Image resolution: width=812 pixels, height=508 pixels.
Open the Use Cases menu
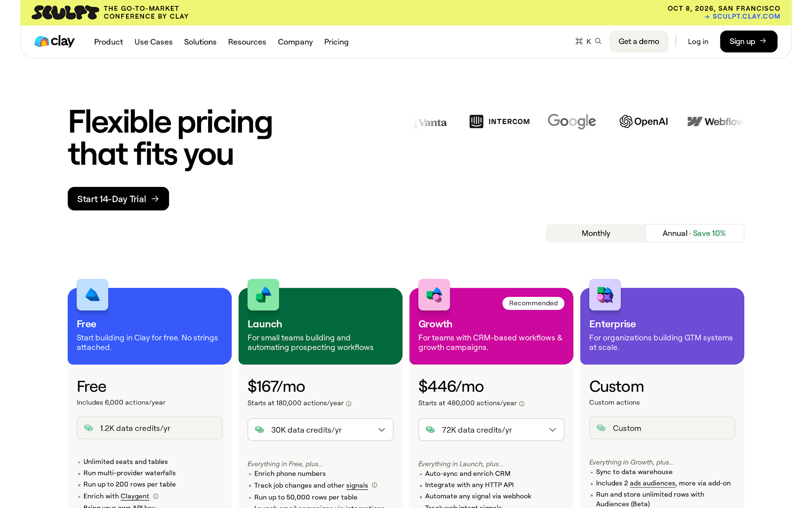point(153,42)
